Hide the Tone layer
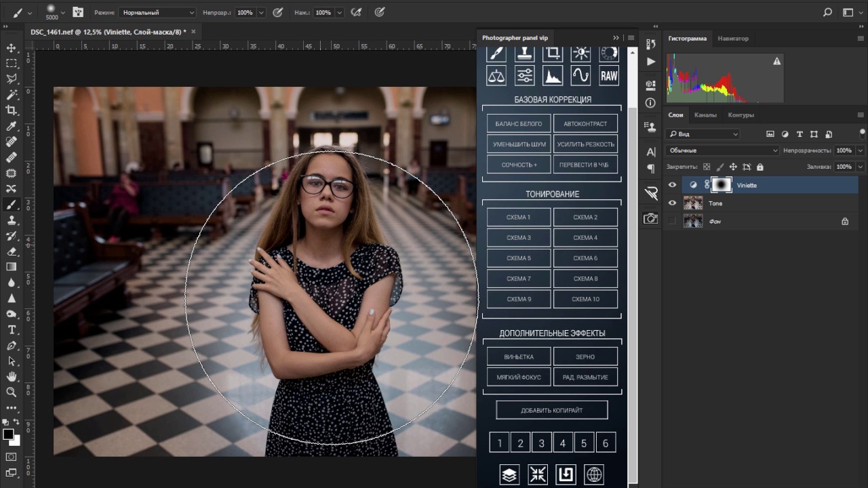The width and height of the screenshot is (868, 488). (672, 203)
